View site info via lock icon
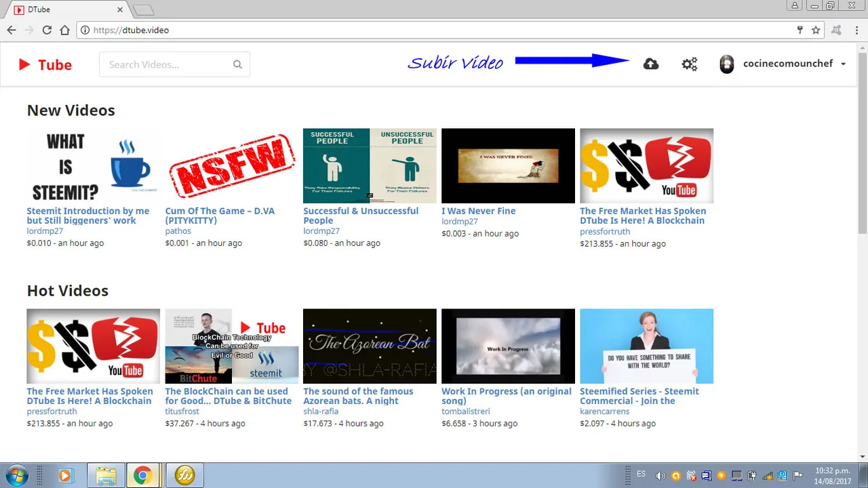 tap(85, 30)
